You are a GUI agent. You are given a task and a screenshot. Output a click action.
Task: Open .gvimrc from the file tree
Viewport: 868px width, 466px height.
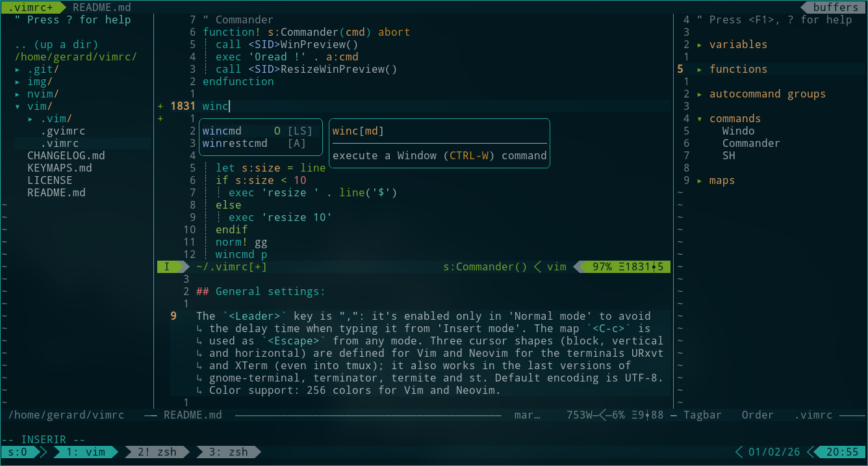[x=61, y=130]
